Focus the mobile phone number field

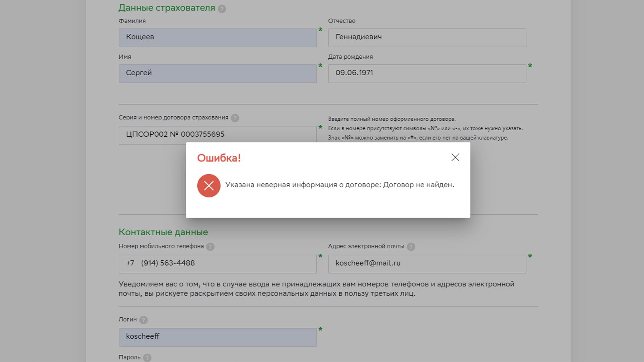pos(217,263)
